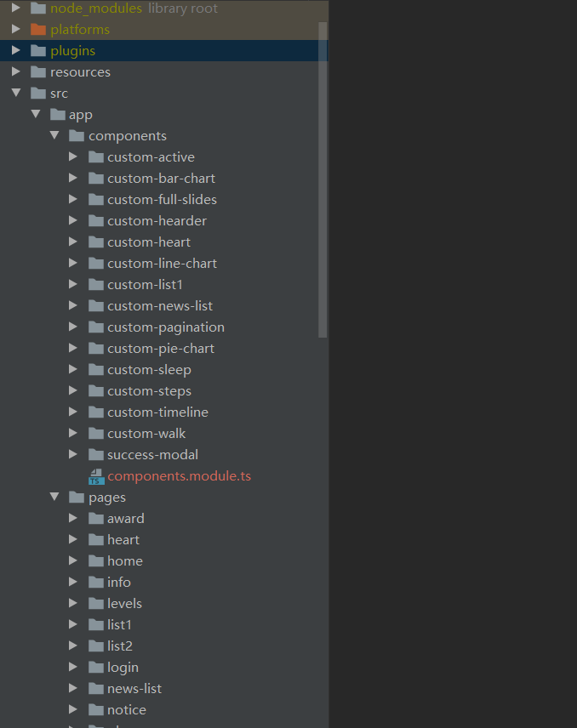577x728 pixels.
Task: Collapse the src folder arrow
Action: pos(16,94)
